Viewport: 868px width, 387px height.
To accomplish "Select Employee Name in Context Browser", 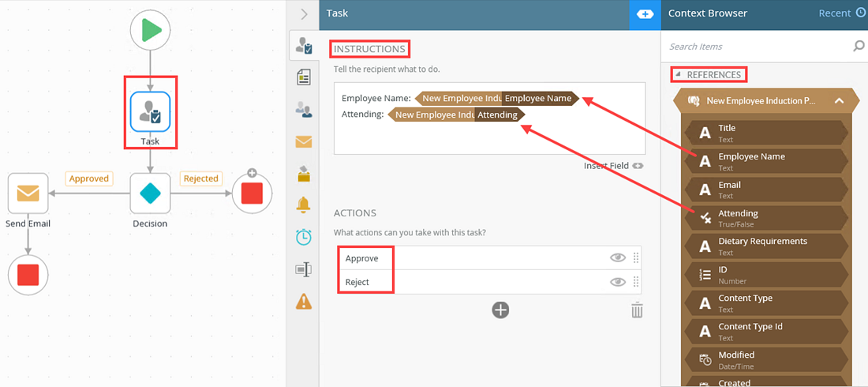I will click(x=765, y=161).
